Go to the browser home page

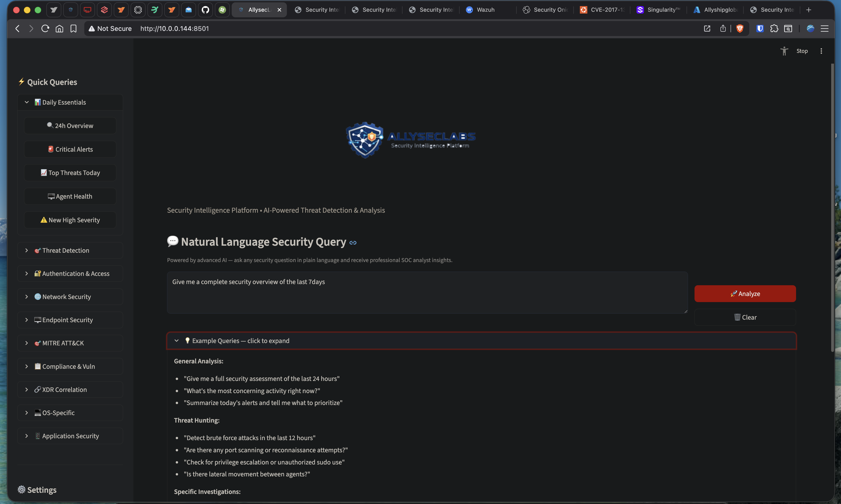59,29
